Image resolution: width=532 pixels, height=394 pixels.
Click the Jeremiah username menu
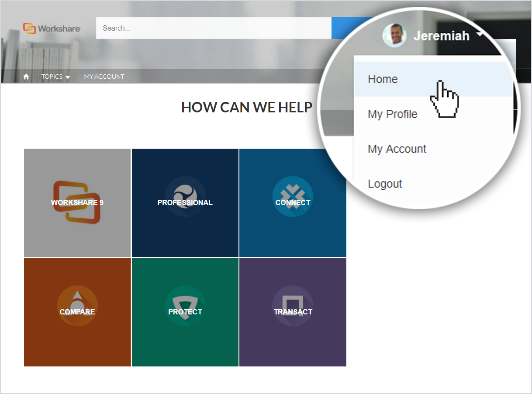coord(442,35)
